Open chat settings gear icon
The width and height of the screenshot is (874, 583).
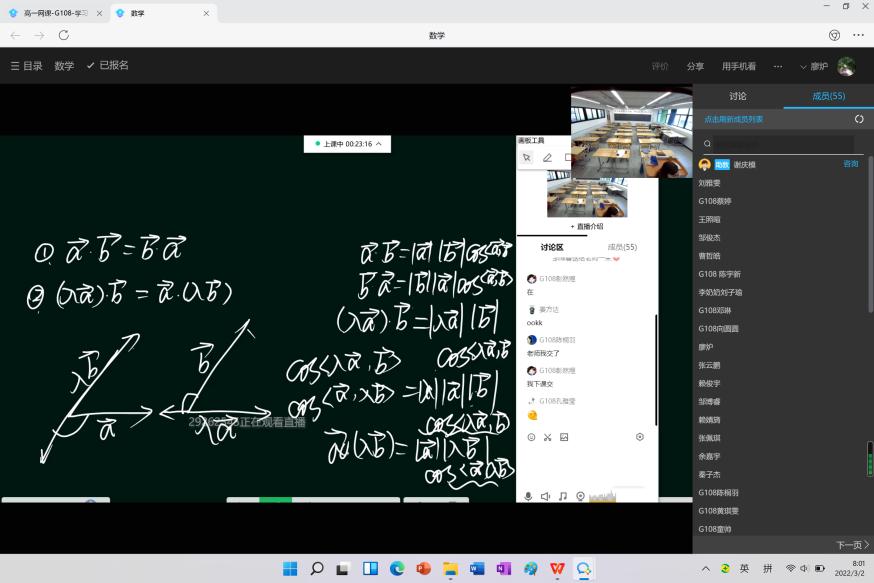(x=640, y=437)
